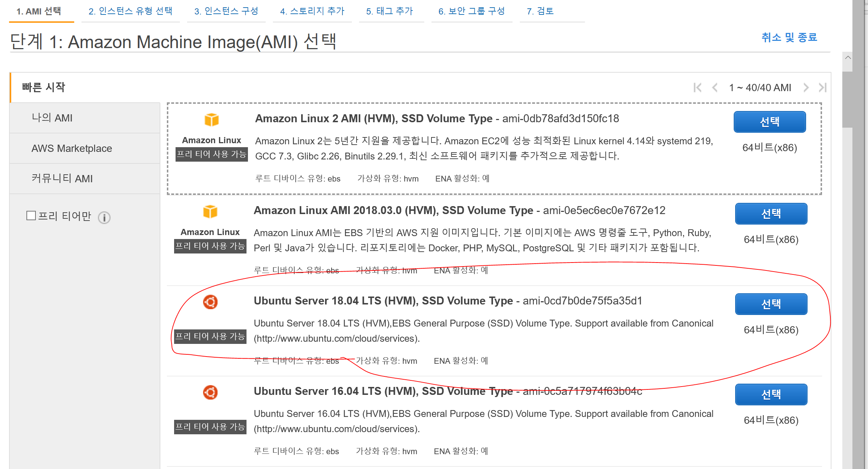The width and height of the screenshot is (868, 469).
Task: Click the Amazon Linux AMI 2018.03.0 box icon
Action: tap(210, 212)
